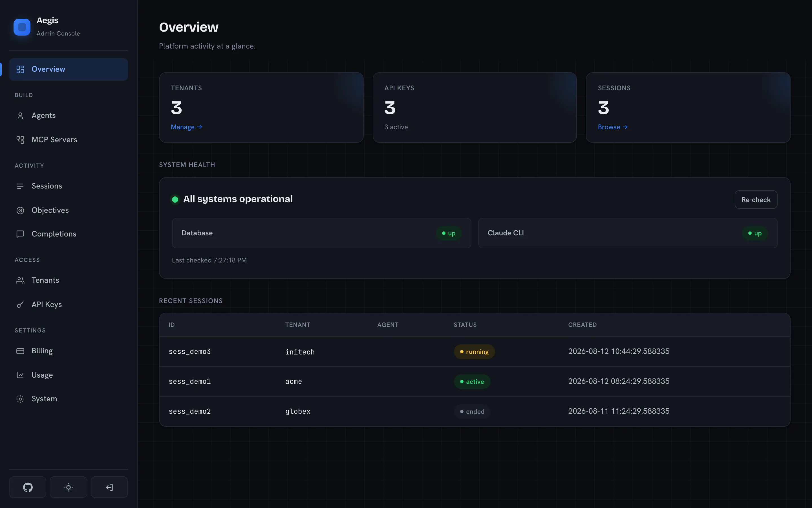The image size is (812, 508).
Task: Click the ID column header
Action: (x=171, y=325)
